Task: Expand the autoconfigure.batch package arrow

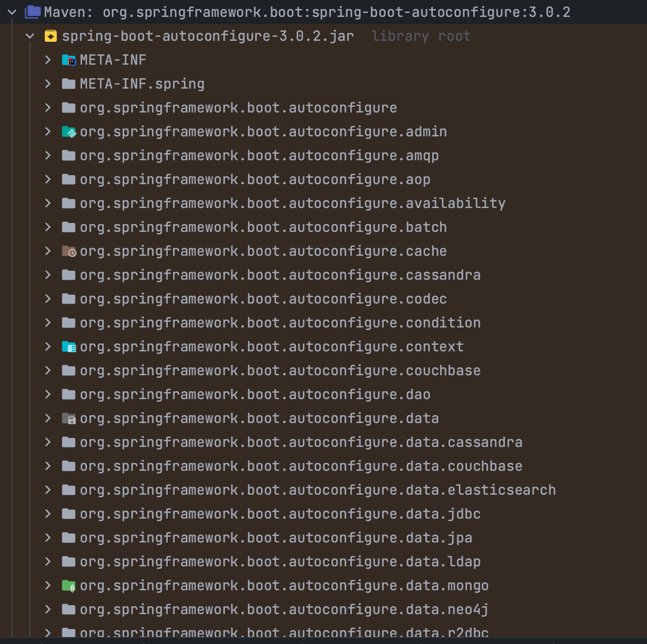Action: tap(48, 227)
